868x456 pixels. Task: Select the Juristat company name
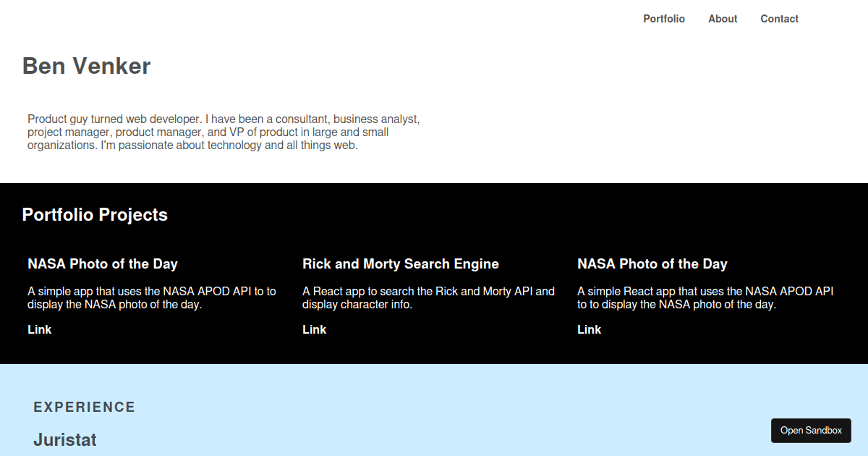[x=65, y=439]
